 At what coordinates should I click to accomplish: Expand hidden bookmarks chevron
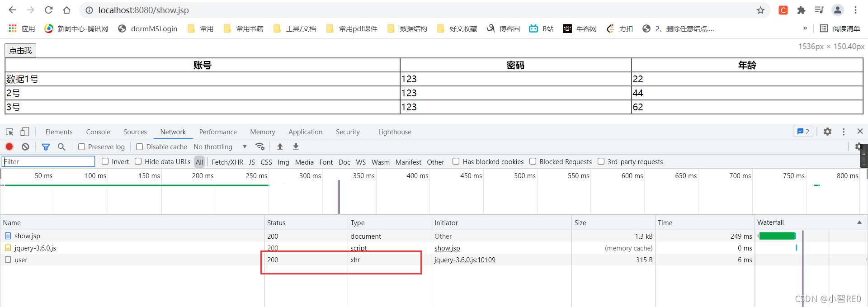pos(805,28)
